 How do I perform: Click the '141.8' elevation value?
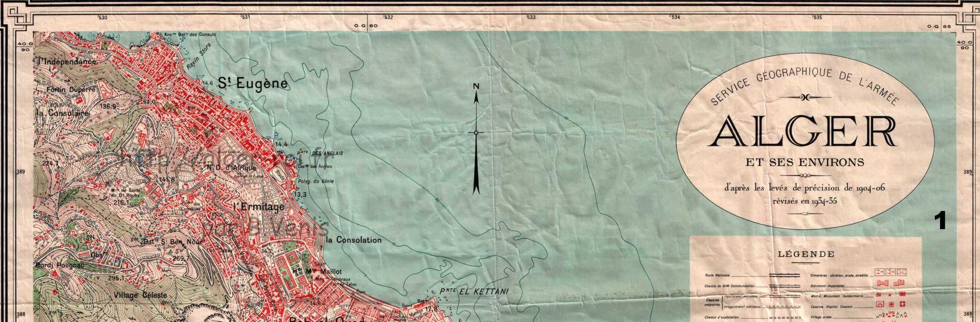(x=167, y=179)
